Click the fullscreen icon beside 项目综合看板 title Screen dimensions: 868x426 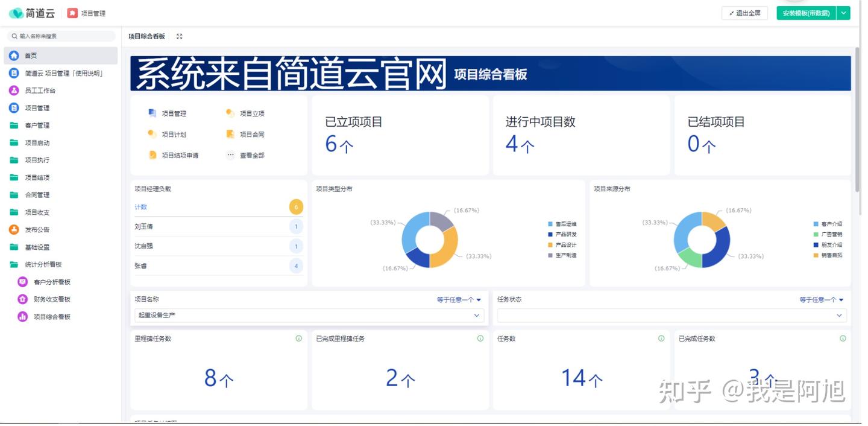pos(180,36)
